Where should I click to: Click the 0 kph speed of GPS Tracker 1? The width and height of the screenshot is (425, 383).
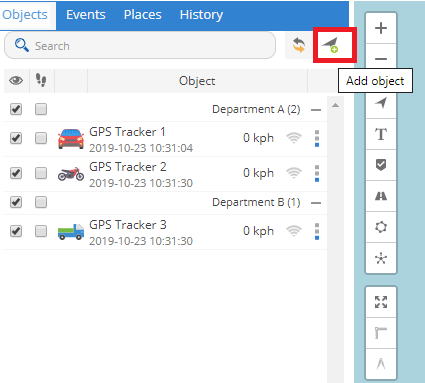(x=258, y=138)
